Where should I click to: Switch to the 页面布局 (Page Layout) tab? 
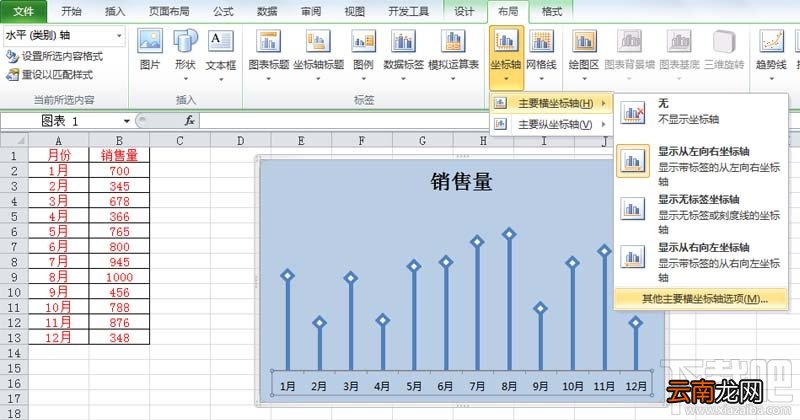point(169,11)
